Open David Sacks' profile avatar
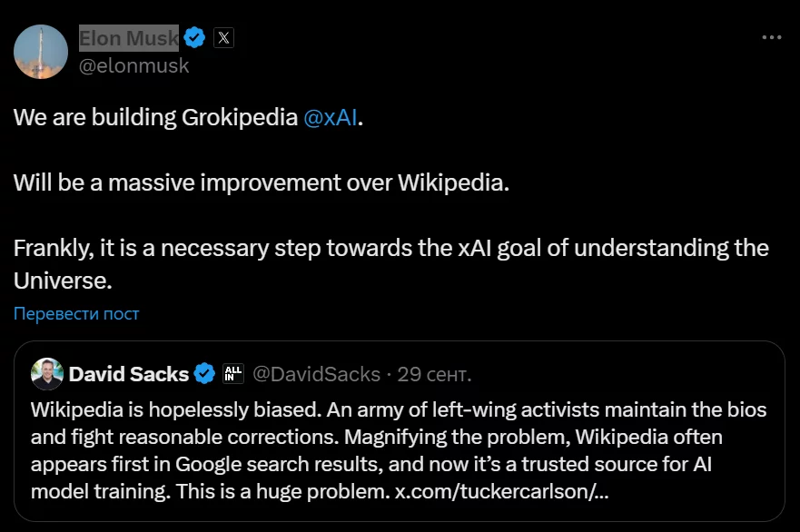This screenshot has width=800, height=532. pyautogui.click(x=46, y=373)
